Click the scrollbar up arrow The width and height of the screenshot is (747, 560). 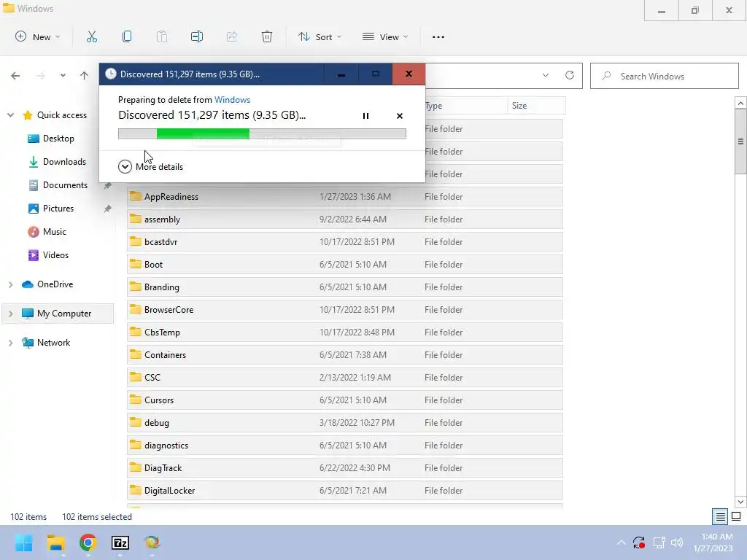click(740, 103)
